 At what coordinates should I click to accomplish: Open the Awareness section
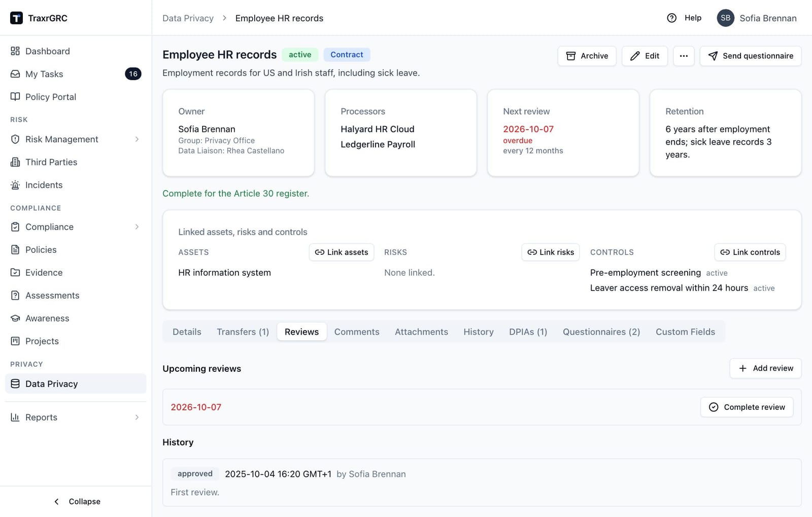(x=76, y=318)
